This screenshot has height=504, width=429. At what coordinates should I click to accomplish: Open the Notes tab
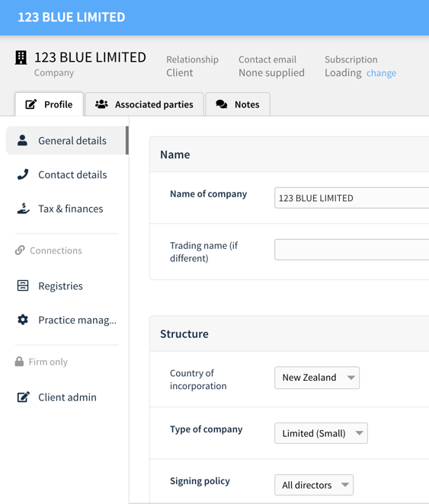tap(238, 104)
